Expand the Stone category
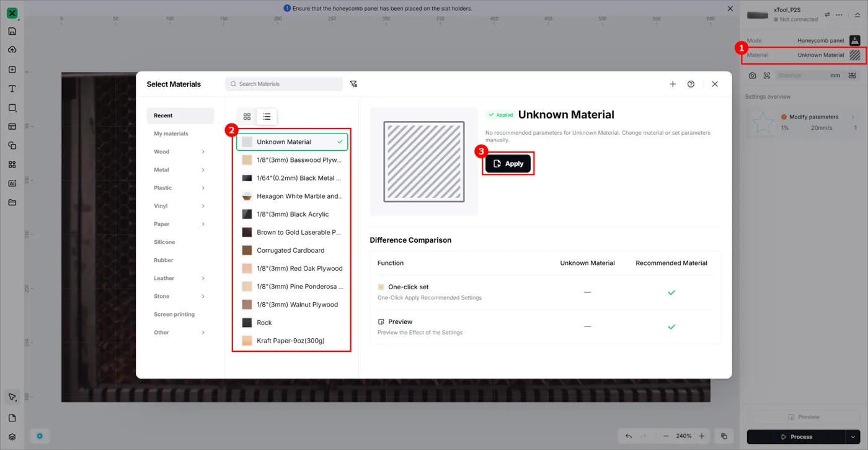Viewport: 868px width, 450px height. 203,296
